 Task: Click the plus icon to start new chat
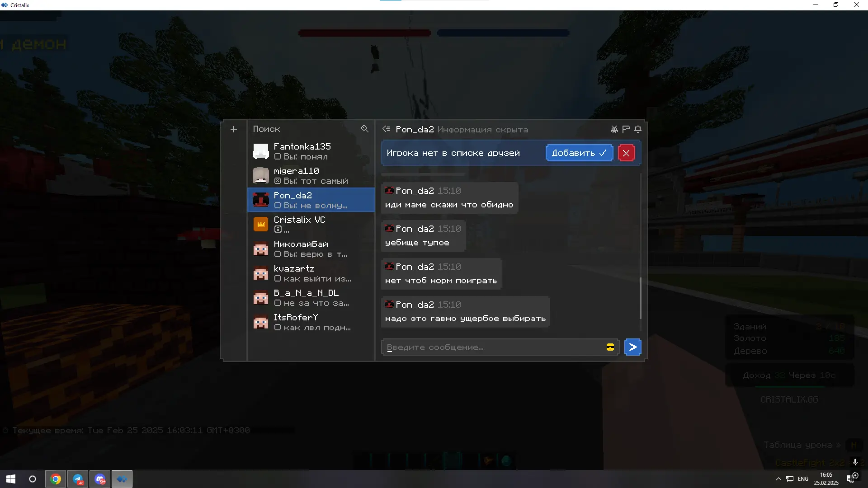coord(234,129)
